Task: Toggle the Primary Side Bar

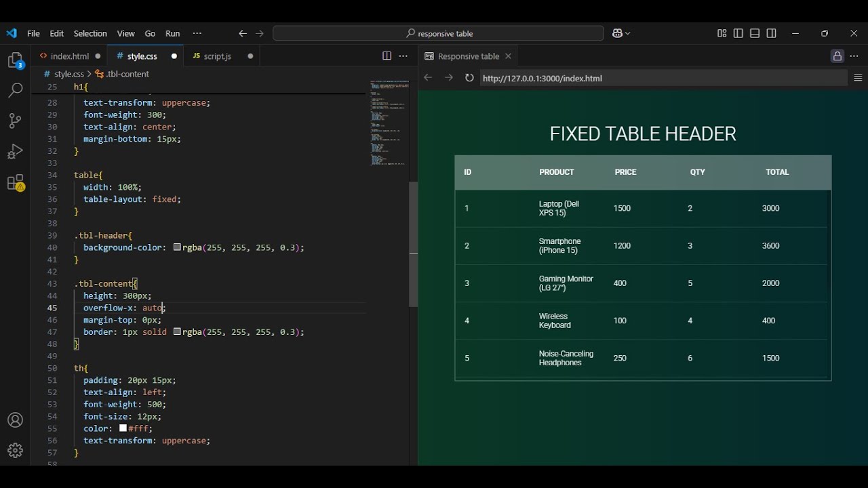Action: [x=738, y=33]
